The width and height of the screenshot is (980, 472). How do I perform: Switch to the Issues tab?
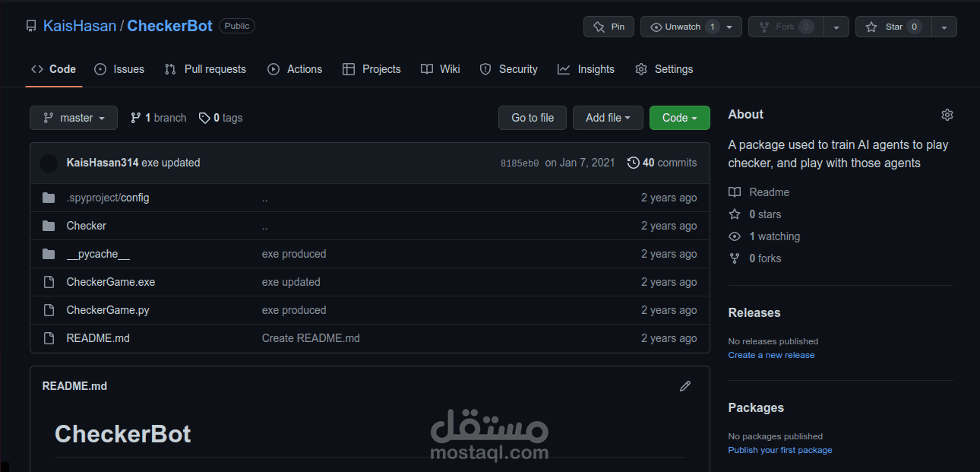119,69
